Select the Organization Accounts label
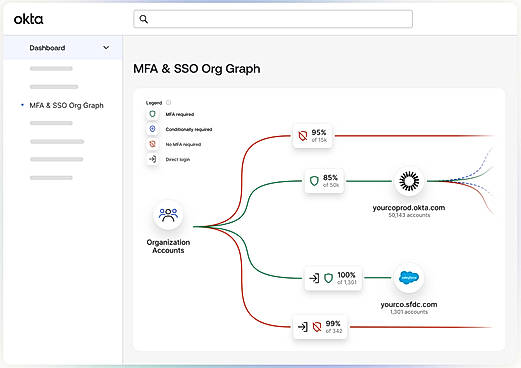The width and height of the screenshot is (521, 368). point(168,246)
